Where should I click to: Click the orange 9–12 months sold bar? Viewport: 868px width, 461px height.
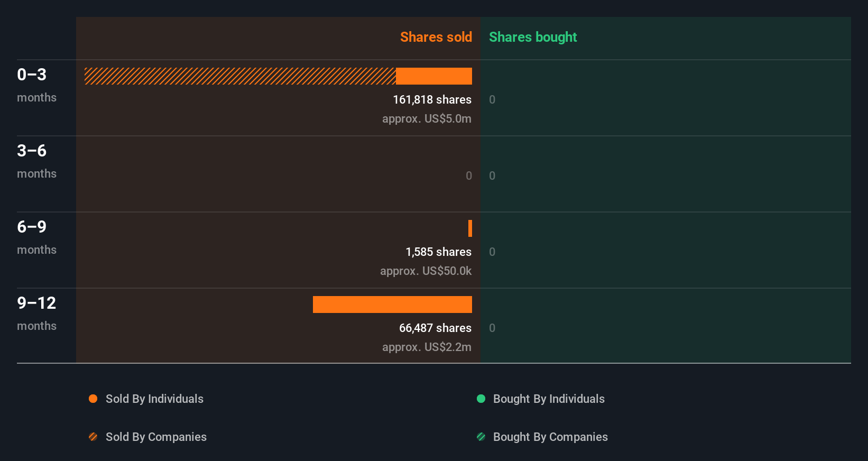[392, 305]
